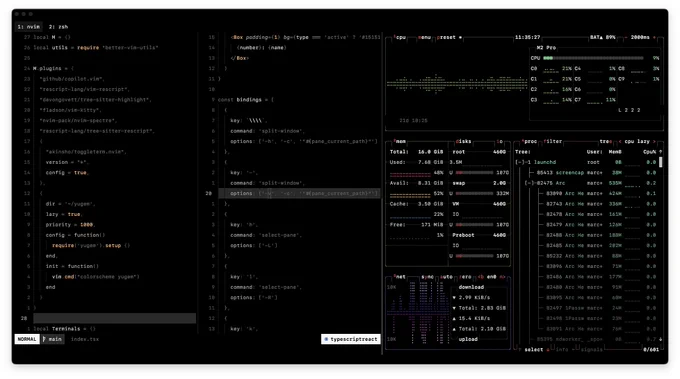Screen dimensions: 680x379
Task: Toggle net 'auto' scaling option
Action: tap(446, 277)
